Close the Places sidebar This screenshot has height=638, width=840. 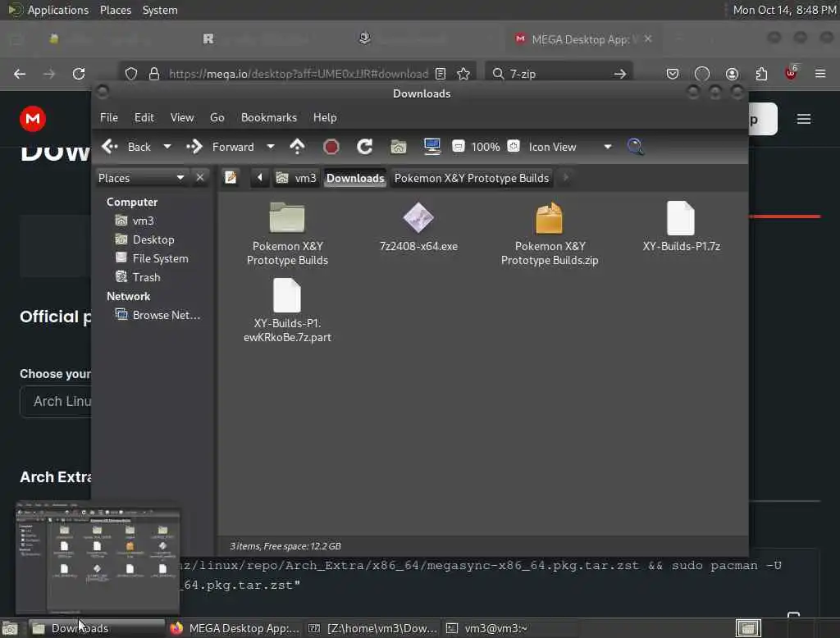pyautogui.click(x=200, y=177)
